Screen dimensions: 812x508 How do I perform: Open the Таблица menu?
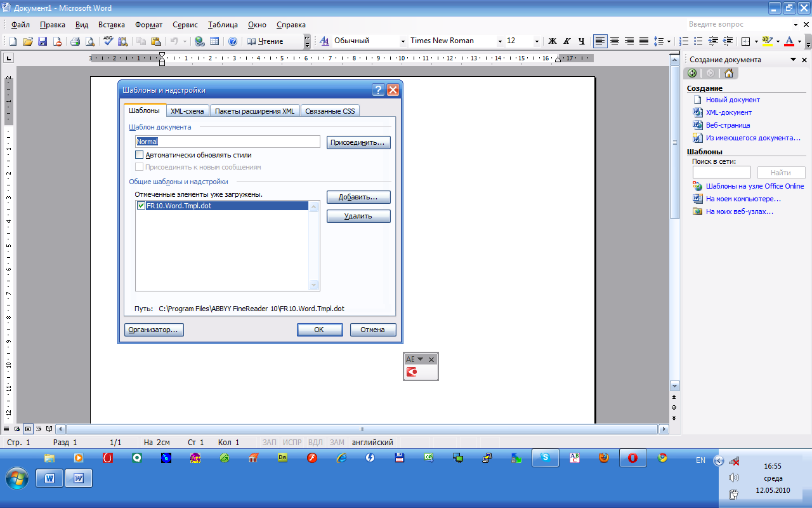coord(223,25)
